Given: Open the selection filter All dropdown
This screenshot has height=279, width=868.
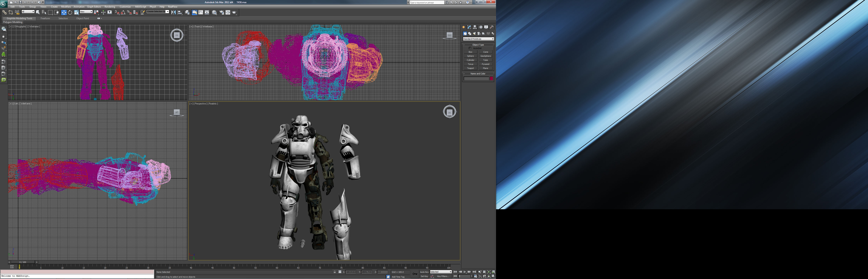Looking at the screenshot, I should coord(28,12).
